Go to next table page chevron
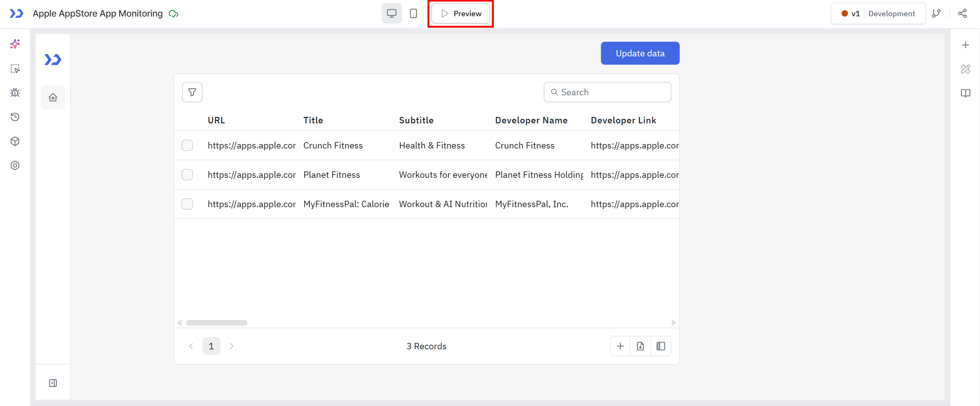 tap(232, 346)
